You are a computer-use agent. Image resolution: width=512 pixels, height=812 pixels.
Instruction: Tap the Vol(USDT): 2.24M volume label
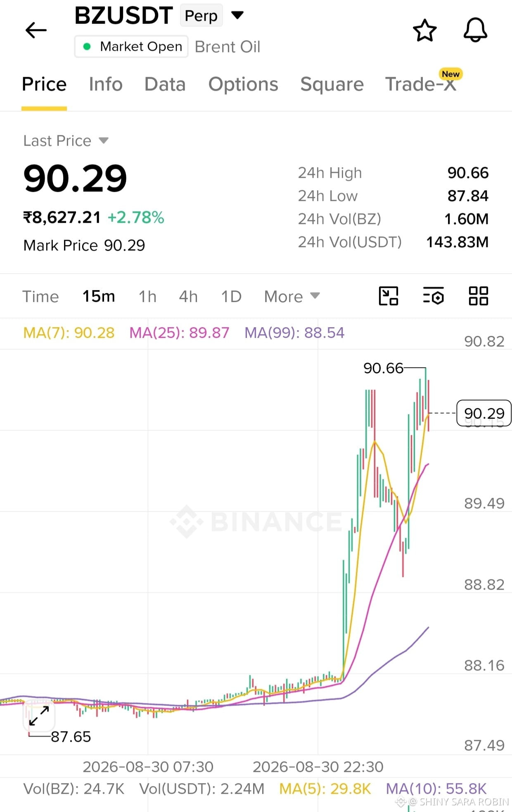[x=201, y=789]
